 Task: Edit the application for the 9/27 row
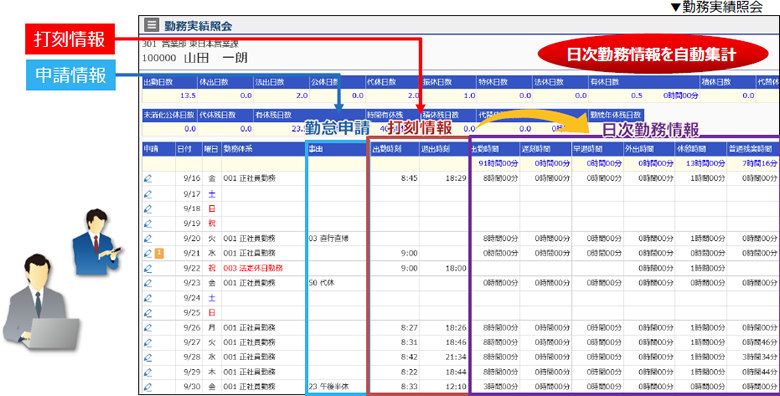(148, 342)
